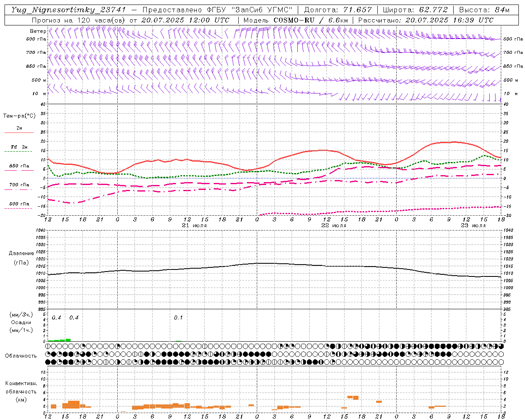
Task: Click the Прогноз на 120 часа(ов) text
Action: click(79, 20)
